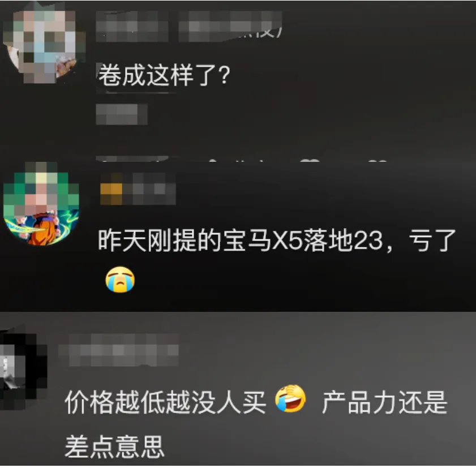Open the avatar with orange anime character
Image resolution: width=476 pixels, height=468 pixels.
tap(41, 204)
